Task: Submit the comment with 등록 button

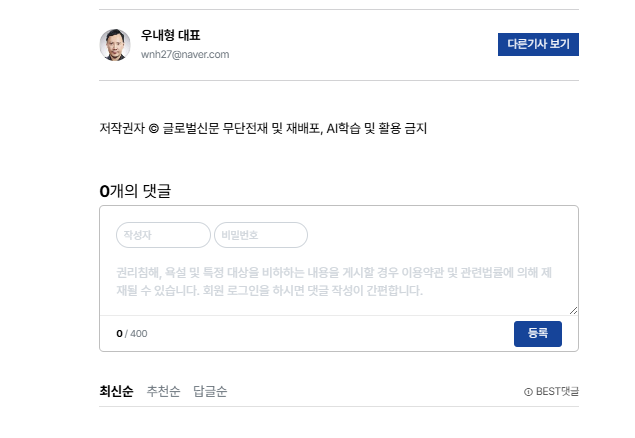Action: point(537,333)
